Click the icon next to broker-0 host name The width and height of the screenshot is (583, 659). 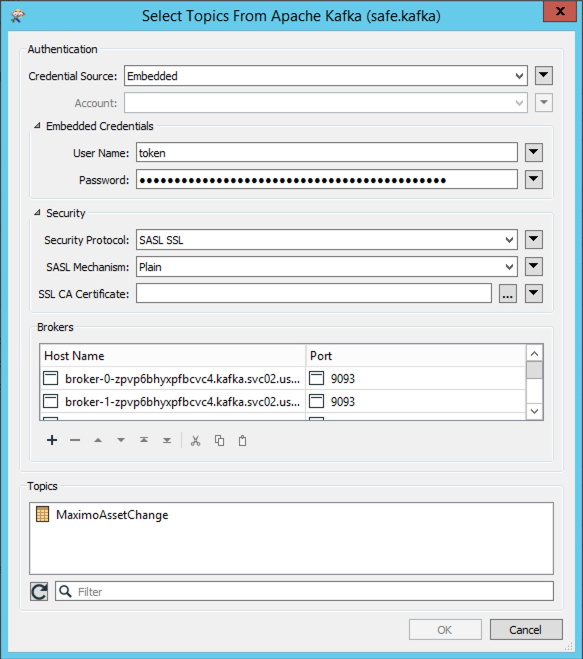(x=50, y=378)
